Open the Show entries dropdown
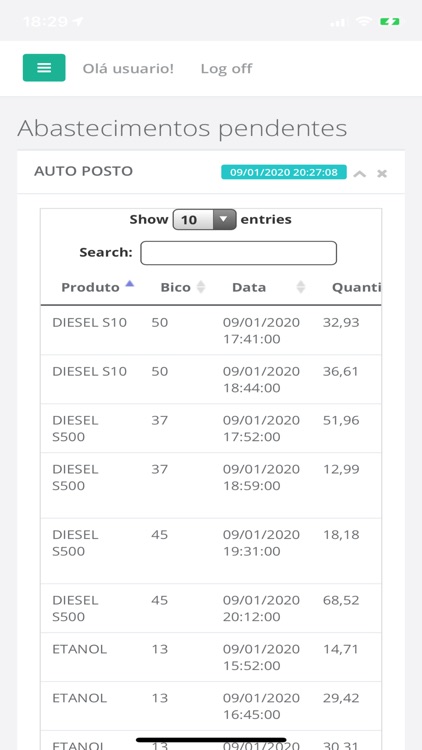The image size is (422, 750). pyautogui.click(x=204, y=220)
